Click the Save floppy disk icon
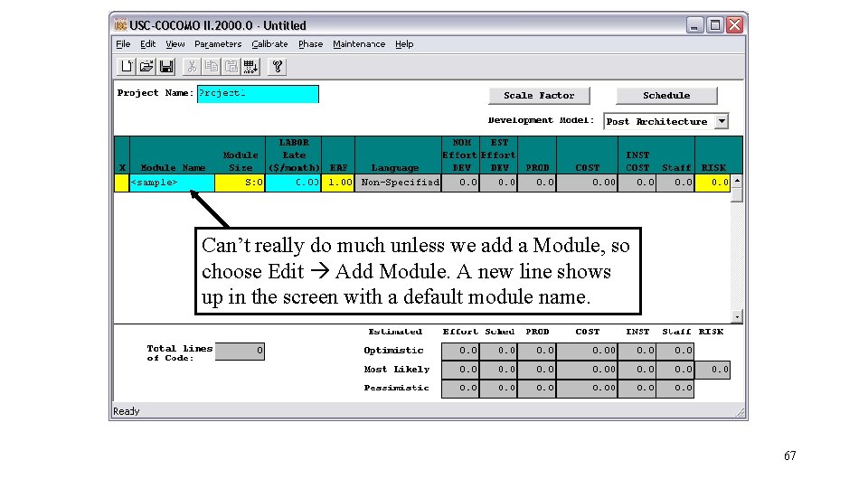 (166, 67)
